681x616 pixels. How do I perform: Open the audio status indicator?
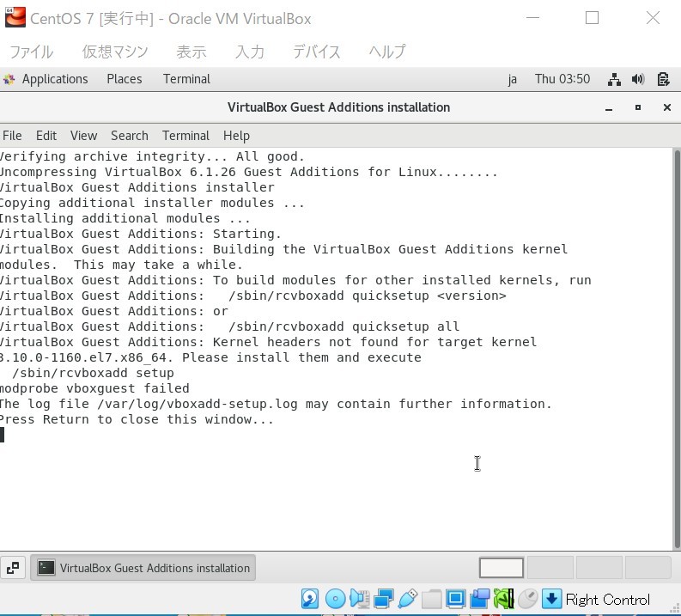pyautogui.click(x=360, y=599)
